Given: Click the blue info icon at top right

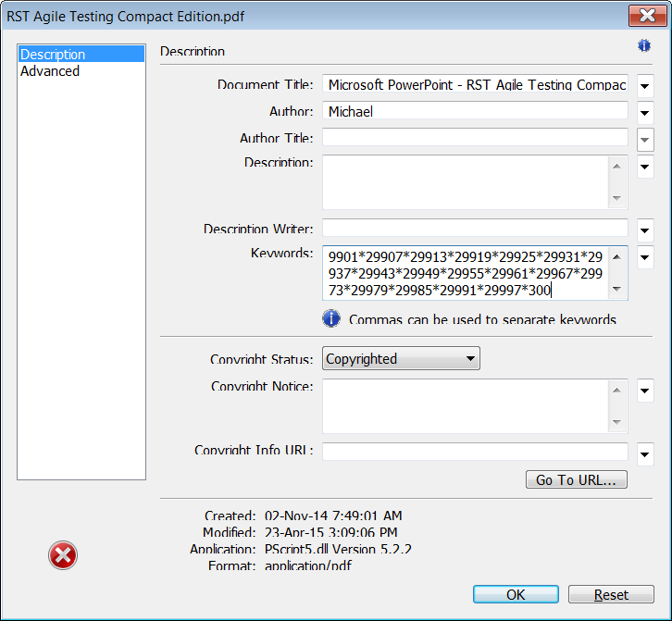Looking at the screenshot, I should tap(643, 45).
